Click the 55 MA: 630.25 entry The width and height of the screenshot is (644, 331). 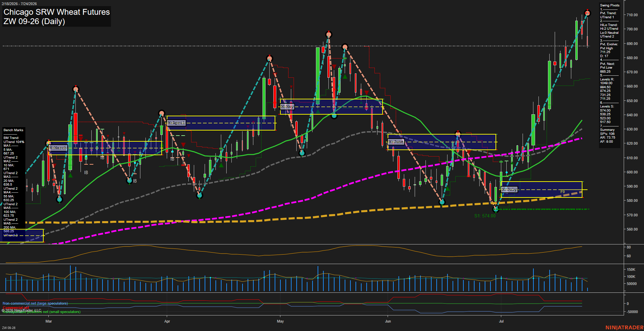pyautogui.click(x=9, y=198)
